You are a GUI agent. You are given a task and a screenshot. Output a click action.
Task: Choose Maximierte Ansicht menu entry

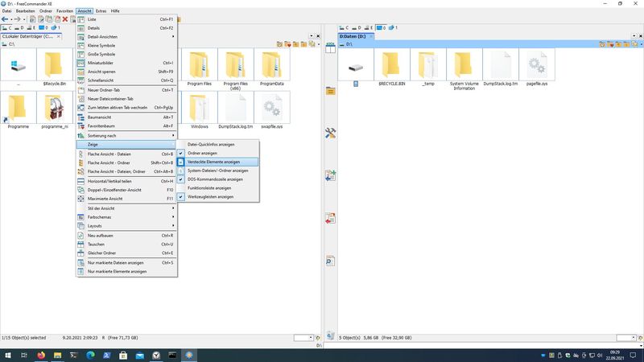[x=126, y=199]
